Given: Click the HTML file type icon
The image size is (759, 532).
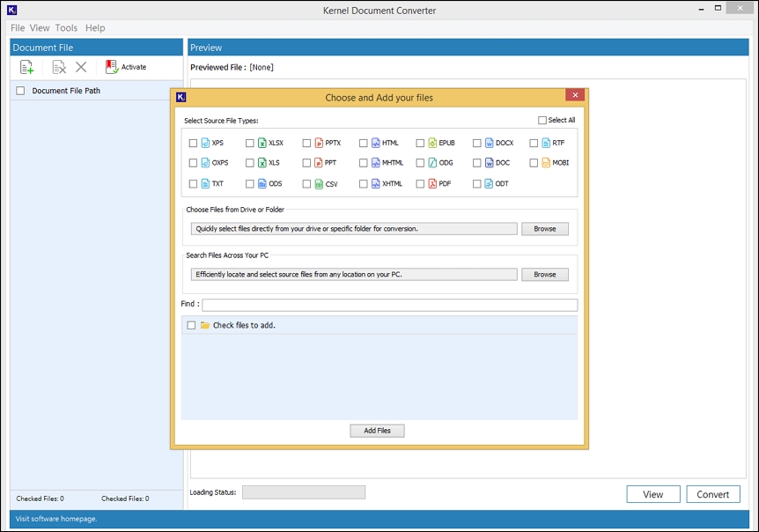Looking at the screenshot, I should pos(376,143).
